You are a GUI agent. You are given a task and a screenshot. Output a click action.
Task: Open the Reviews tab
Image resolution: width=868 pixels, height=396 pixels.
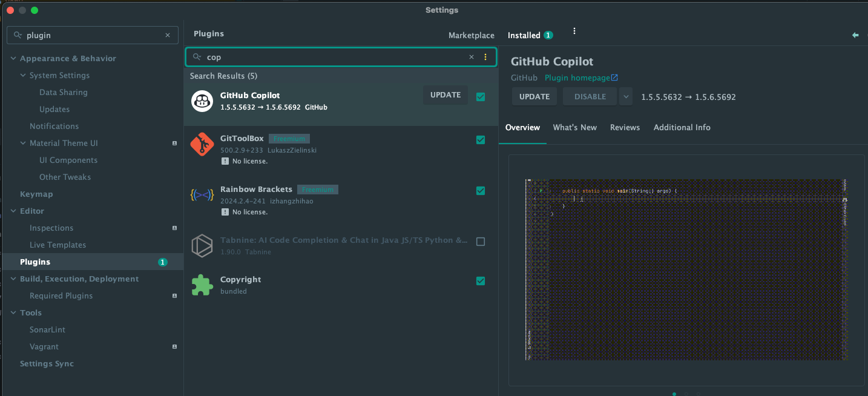625,127
